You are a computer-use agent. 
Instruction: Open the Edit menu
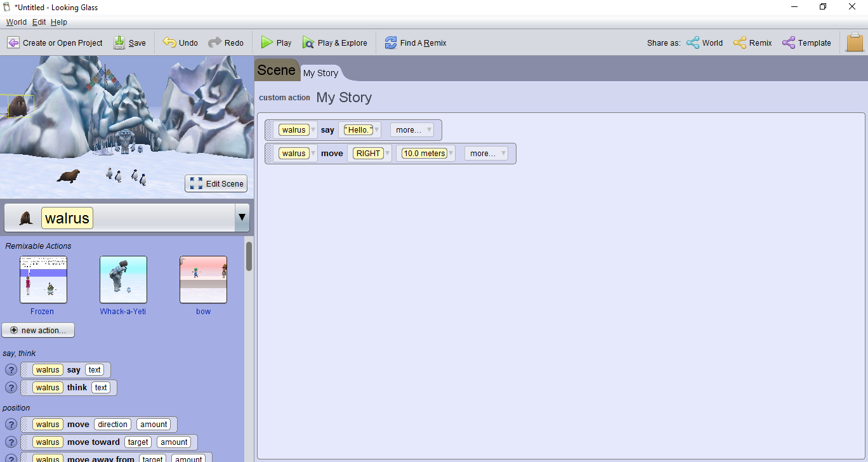point(39,22)
